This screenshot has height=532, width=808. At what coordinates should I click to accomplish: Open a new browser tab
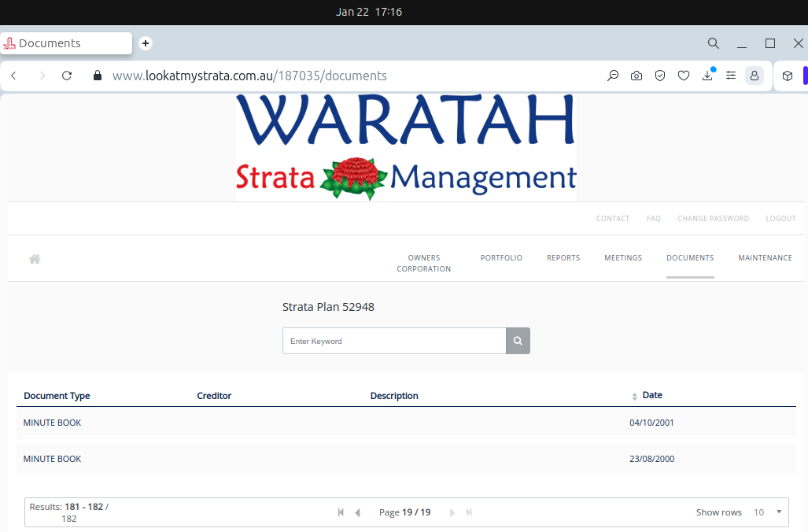point(146,43)
